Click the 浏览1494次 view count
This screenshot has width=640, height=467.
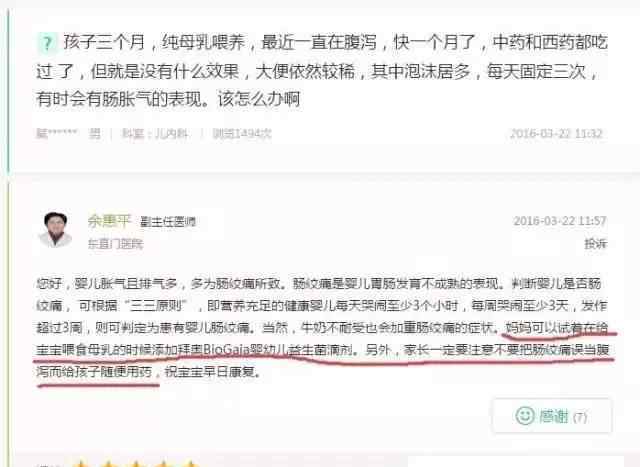tap(242, 133)
